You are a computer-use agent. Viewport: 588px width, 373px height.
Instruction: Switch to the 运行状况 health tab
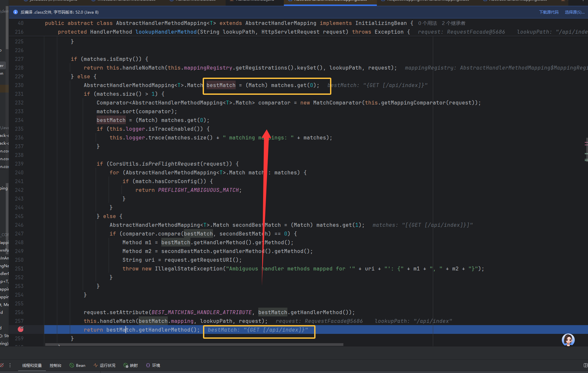(x=104, y=366)
